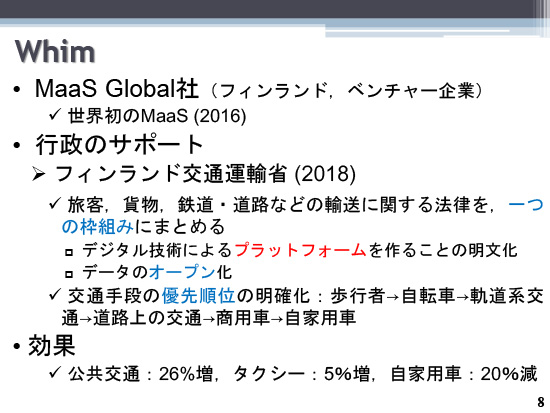Click the checkmark beside "世界初のMaaS (2016)"

tap(55, 114)
